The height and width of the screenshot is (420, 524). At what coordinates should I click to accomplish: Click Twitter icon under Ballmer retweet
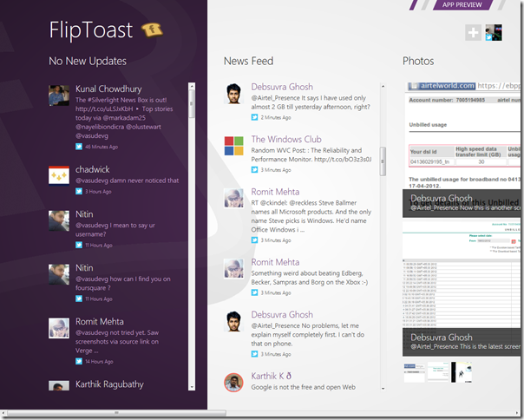[x=255, y=240]
